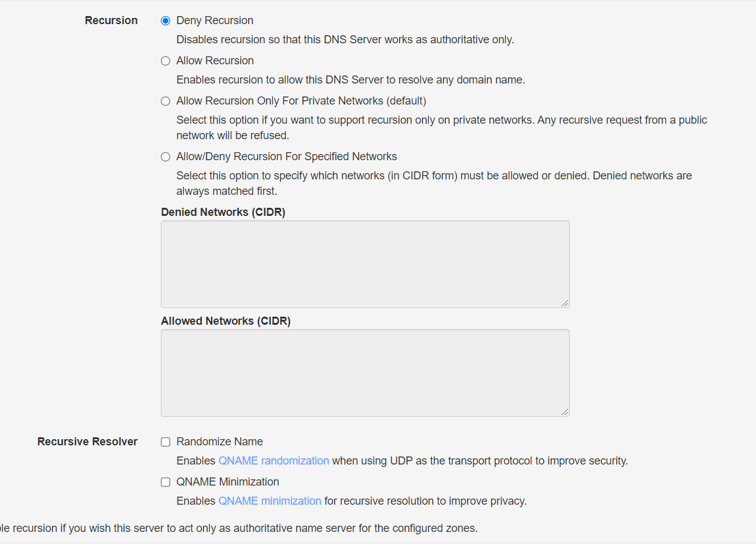The height and width of the screenshot is (548, 756).
Task: Click inside the Allowed Networks (CIDR) field
Action: [x=365, y=373]
